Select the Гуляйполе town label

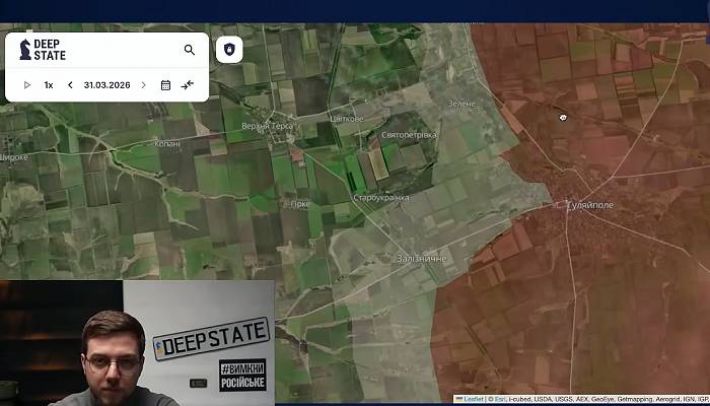(590, 205)
